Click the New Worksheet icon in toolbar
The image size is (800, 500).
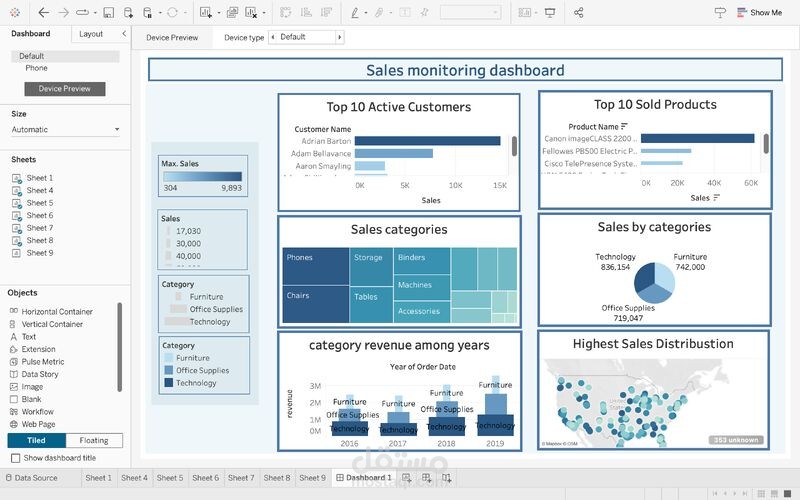(x=206, y=13)
